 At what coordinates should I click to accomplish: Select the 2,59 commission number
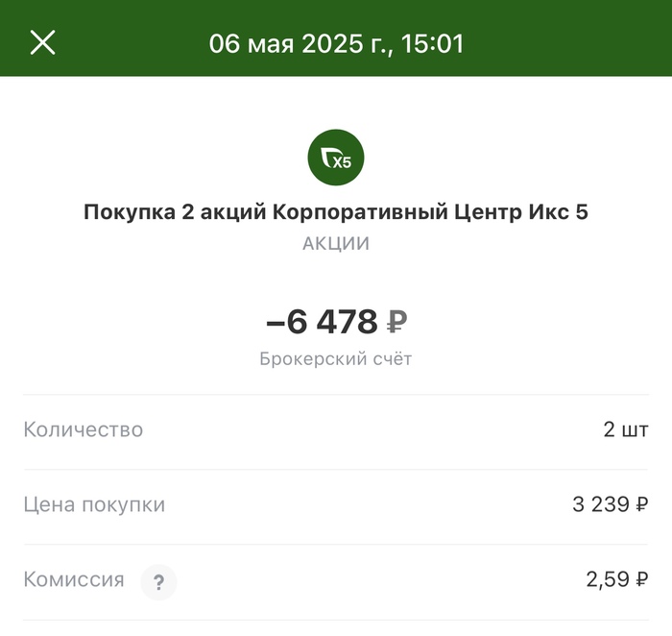[607, 579]
